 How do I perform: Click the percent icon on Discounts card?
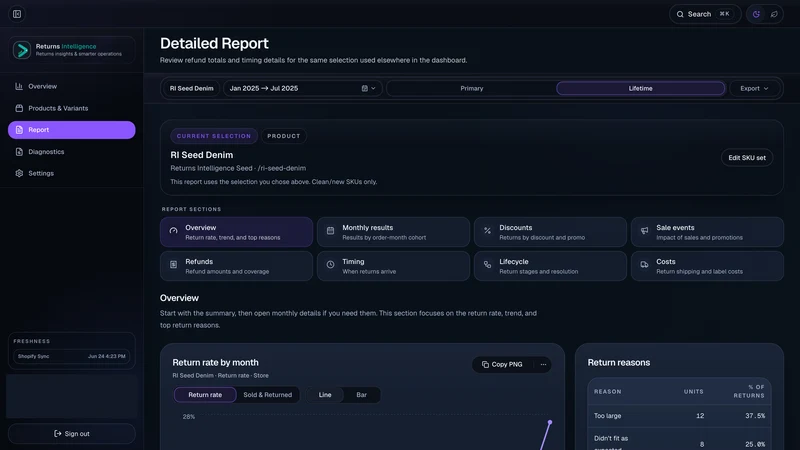click(487, 231)
